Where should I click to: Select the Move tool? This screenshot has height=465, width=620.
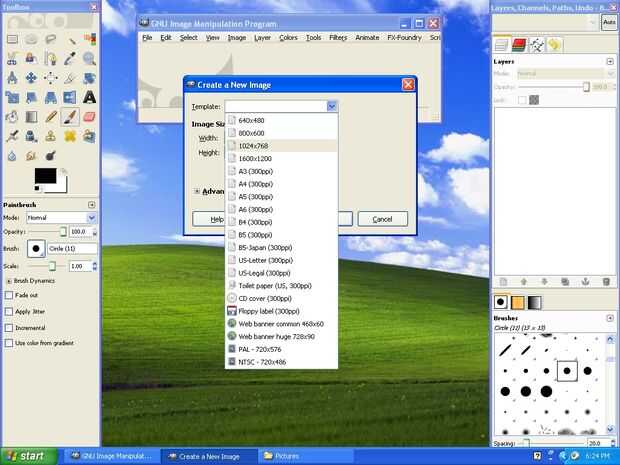pos(31,78)
